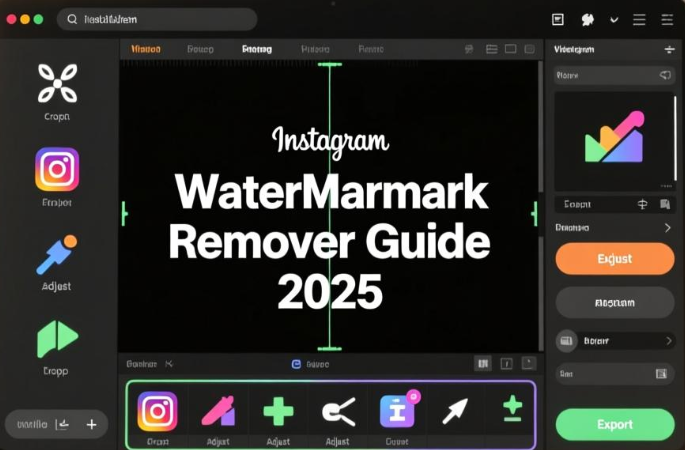This screenshot has height=450, width=685.
Task: Click the comment bubble icon on tab bar
Action: [469, 49]
